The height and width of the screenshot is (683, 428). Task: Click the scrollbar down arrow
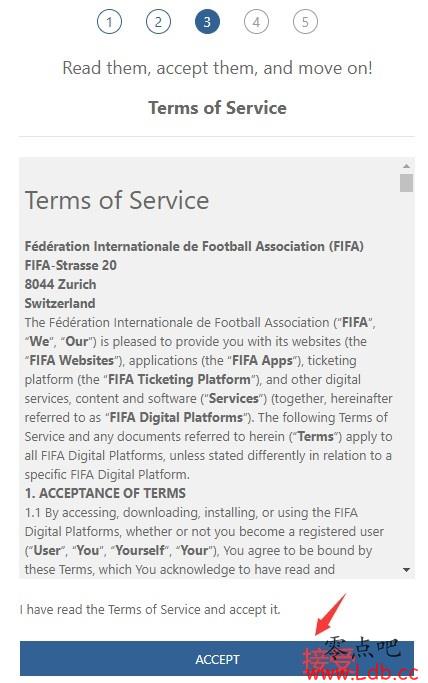(406, 570)
